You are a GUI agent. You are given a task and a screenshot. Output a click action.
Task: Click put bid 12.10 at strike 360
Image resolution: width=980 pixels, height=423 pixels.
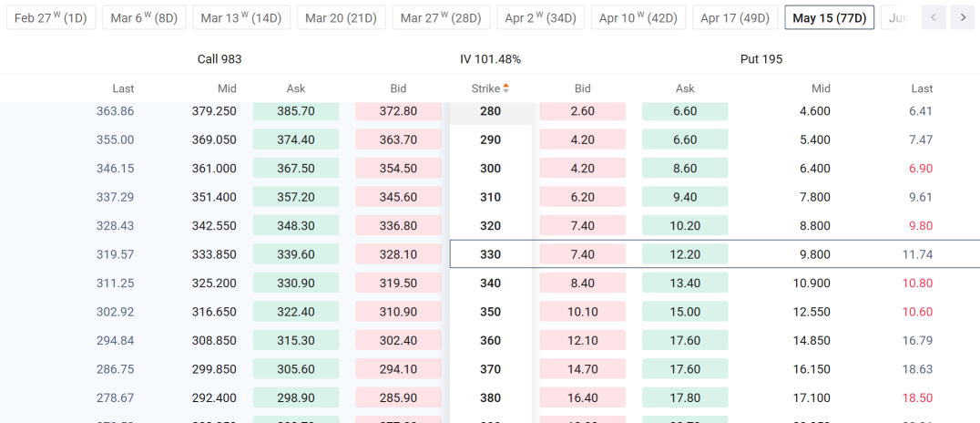pos(583,340)
